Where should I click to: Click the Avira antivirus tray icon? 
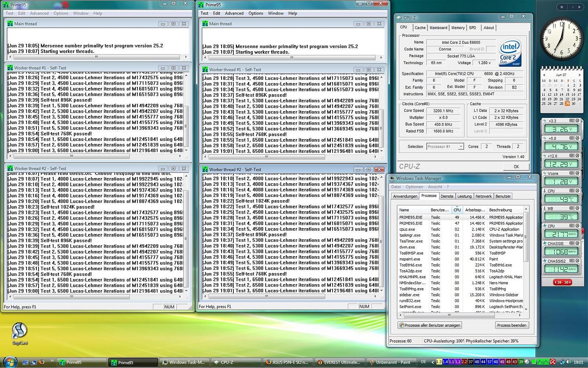[x=552, y=362]
